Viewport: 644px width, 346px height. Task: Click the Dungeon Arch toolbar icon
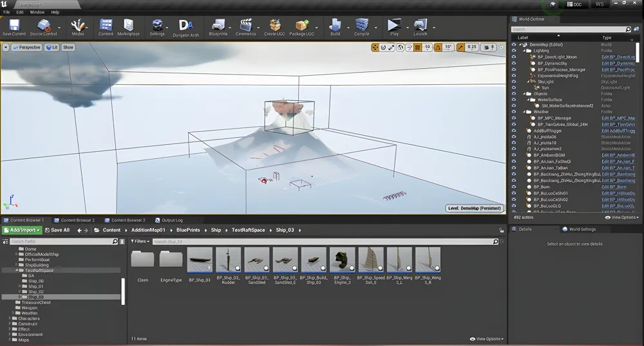[x=185, y=26]
